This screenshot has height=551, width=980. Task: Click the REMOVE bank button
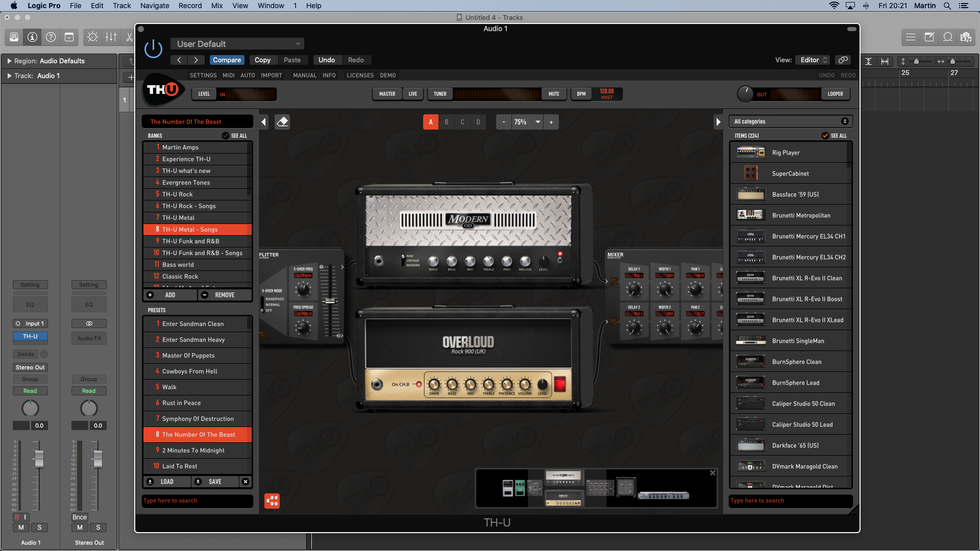(x=225, y=295)
